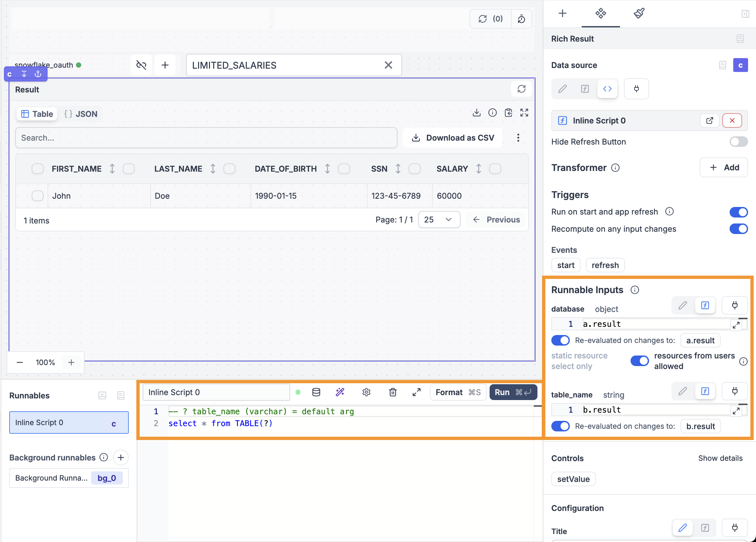The height and width of the screenshot is (542, 756).
Task: Select the refresh event chip
Action: pyautogui.click(x=605, y=265)
